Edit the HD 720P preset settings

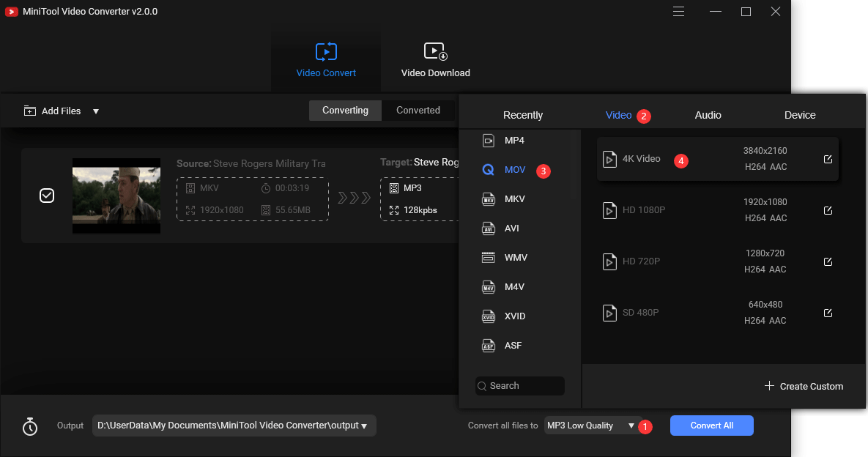coord(828,261)
